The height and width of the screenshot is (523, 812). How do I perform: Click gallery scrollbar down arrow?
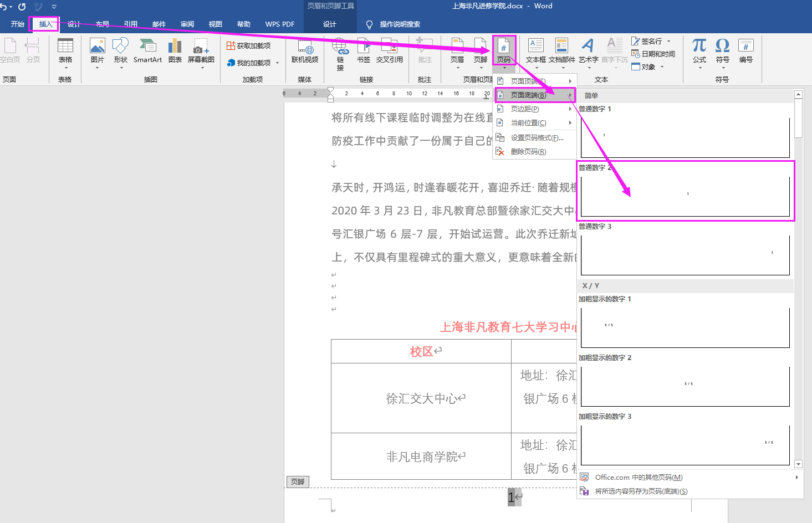point(798,464)
